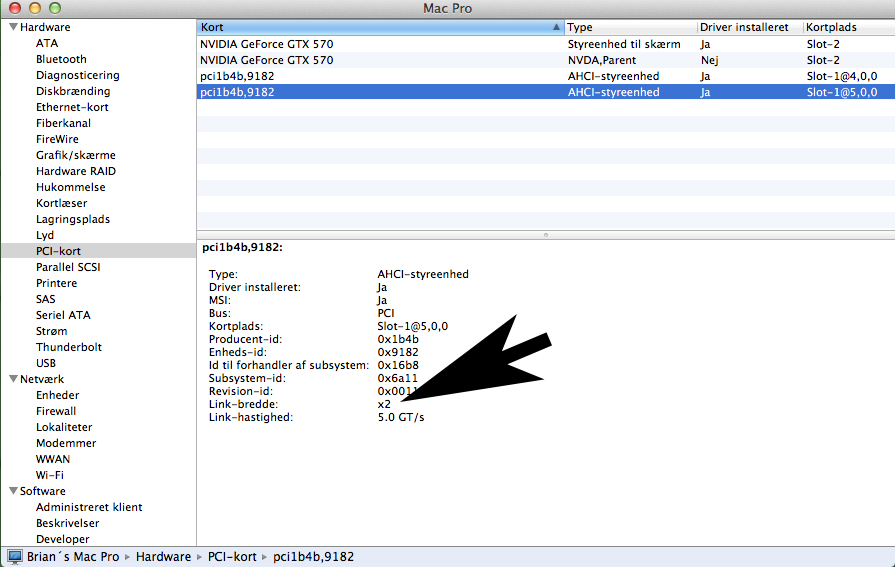Select the Software heading in sidebar
The width and height of the screenshot is (895, 567).
coord(43,491)
